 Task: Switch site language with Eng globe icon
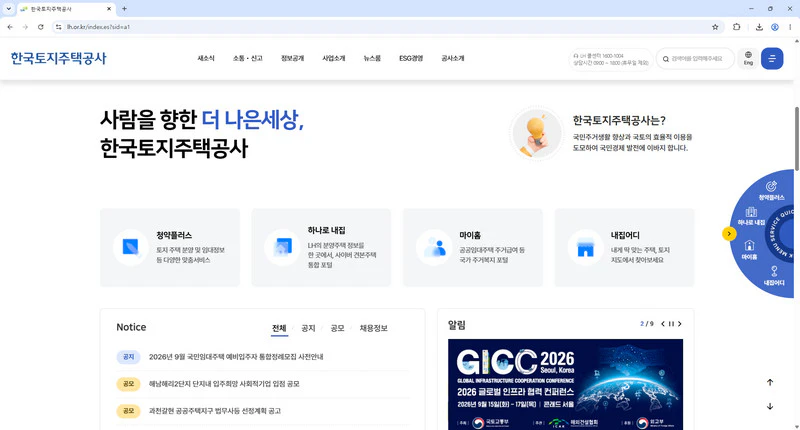pos(748,58)
